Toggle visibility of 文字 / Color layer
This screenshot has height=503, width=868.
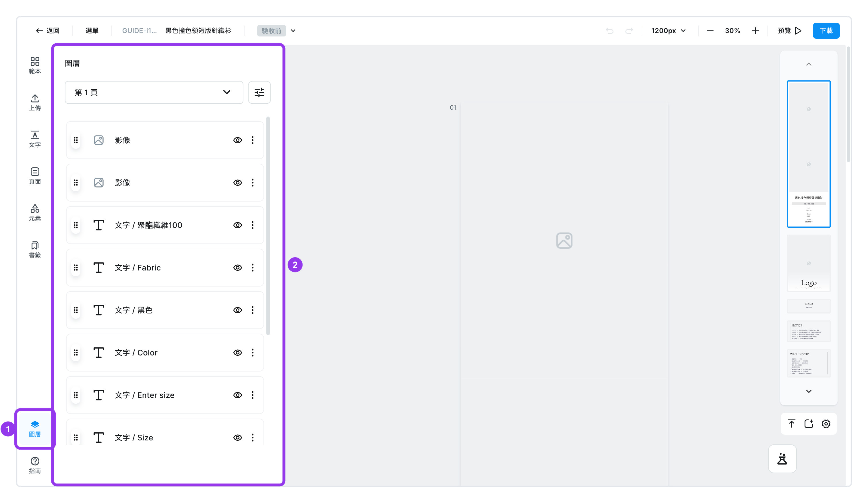[x=238, y=353]
